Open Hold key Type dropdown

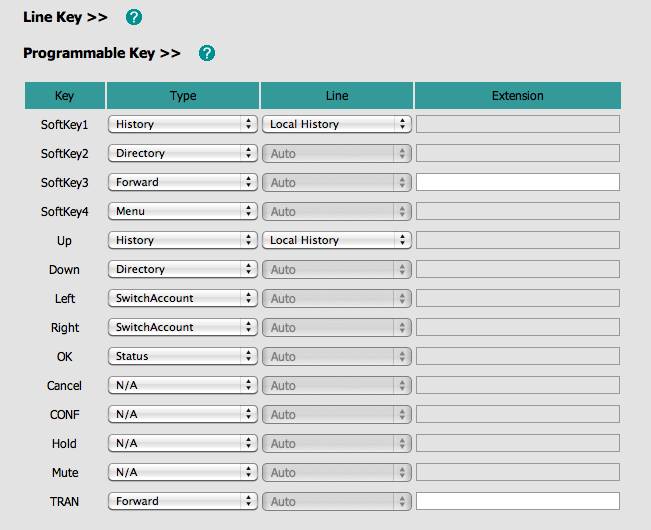[183, 444]
